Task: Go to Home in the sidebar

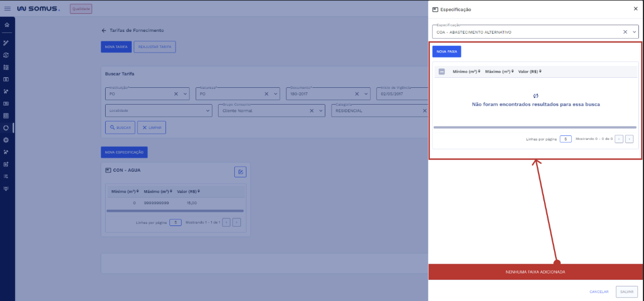Action: [x=7, y=25]
